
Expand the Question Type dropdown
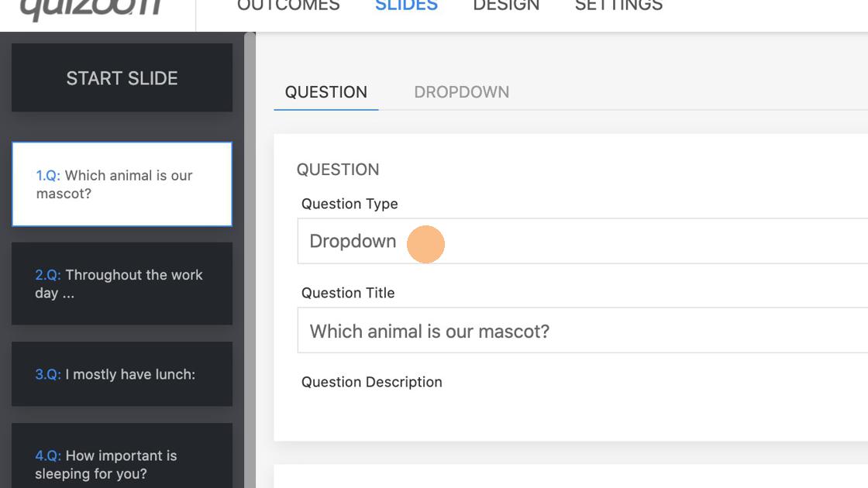pos(582,241)
